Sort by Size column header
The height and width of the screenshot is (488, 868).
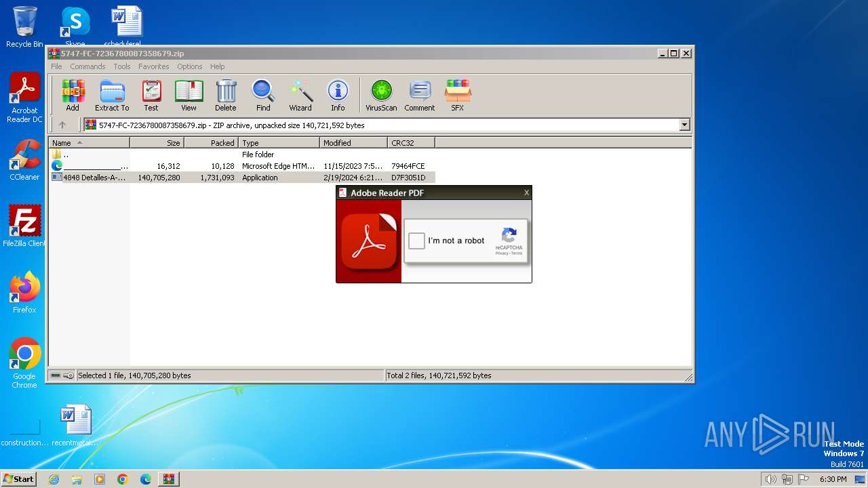click(x=157, y=143)
